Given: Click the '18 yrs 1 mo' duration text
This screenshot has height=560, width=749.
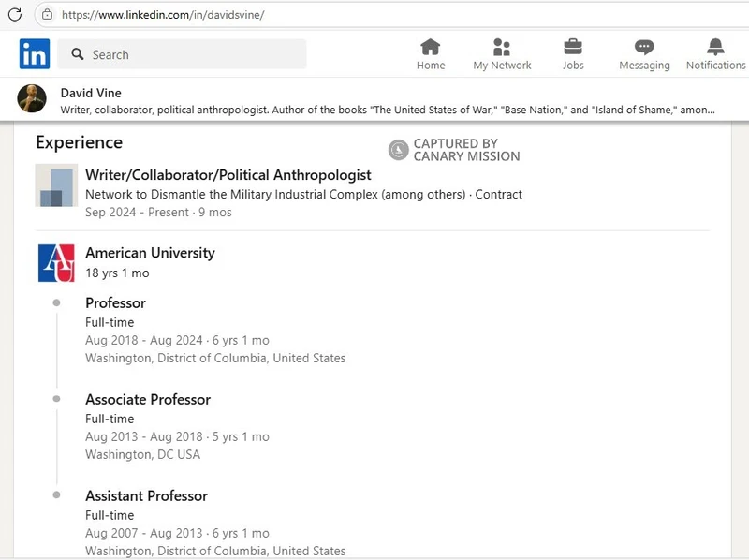Looking at the screenshot, I should (117, 273).
